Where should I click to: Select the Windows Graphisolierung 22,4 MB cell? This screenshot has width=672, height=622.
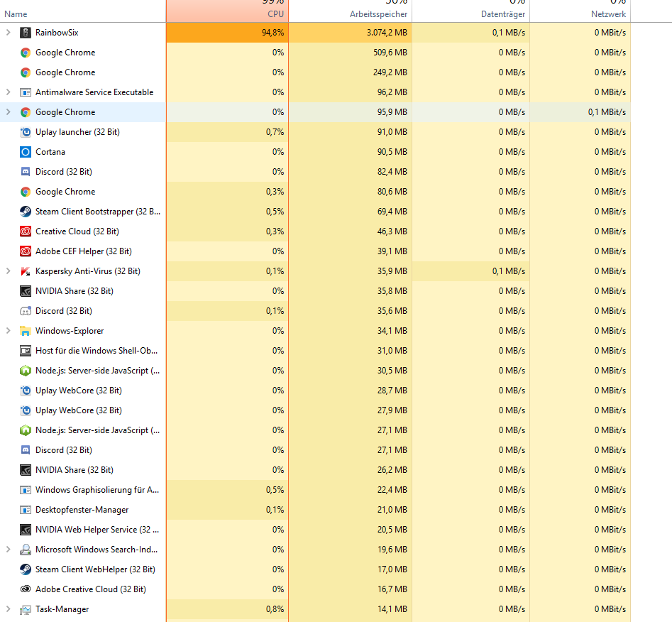pos(350,490)
